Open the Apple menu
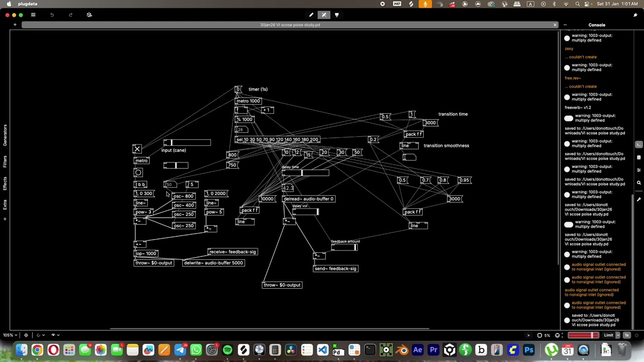 pos(9,4)
